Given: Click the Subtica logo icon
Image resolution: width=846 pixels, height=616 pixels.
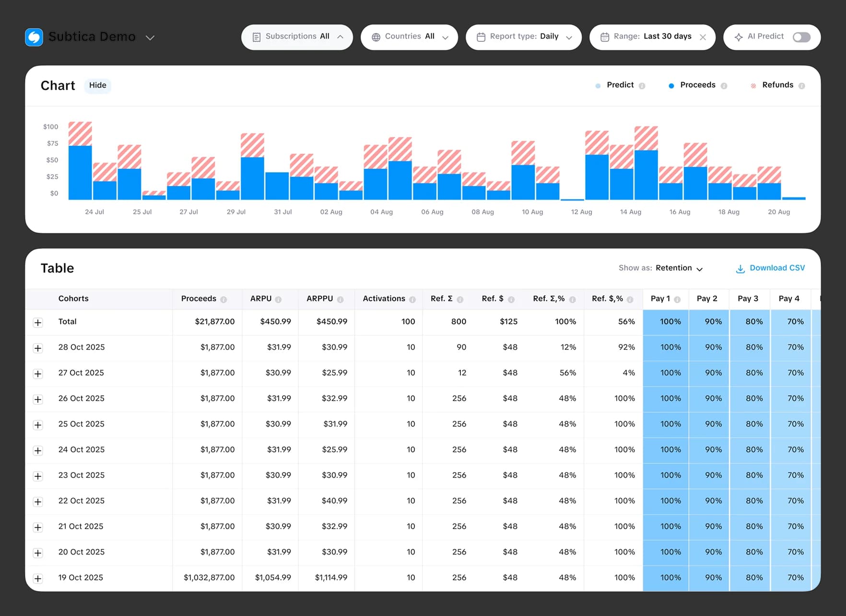Looking at the screenshot, I should (x=34, y=37).
